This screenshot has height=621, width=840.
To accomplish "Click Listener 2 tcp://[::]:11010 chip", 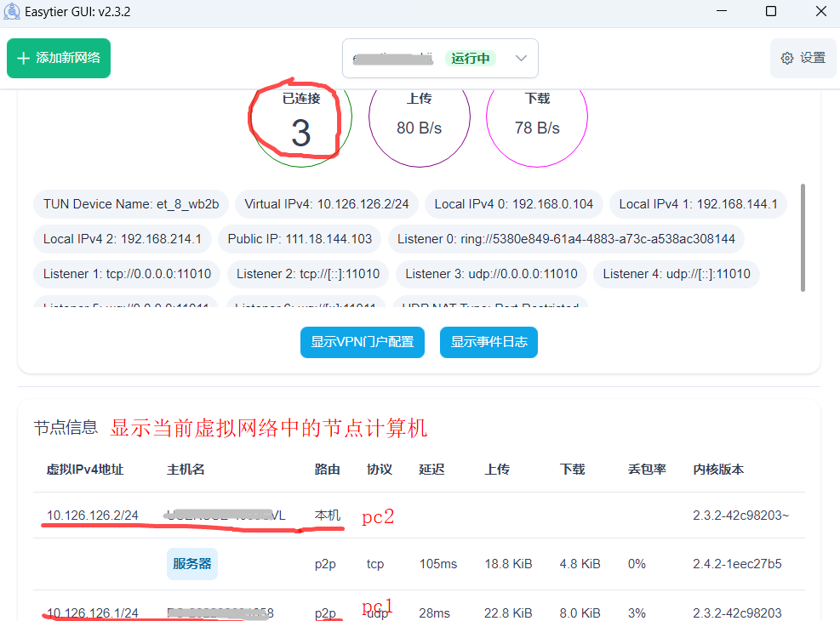I will coord(308,274).
